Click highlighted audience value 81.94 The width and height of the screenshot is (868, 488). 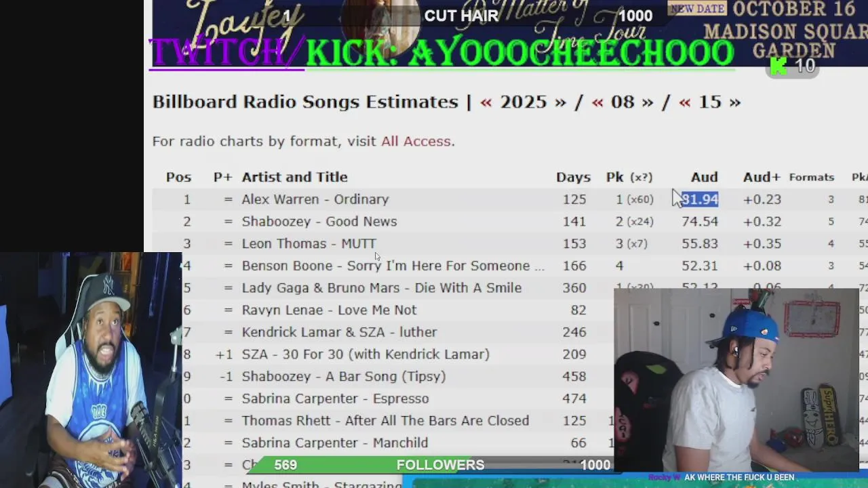[700, 199]
